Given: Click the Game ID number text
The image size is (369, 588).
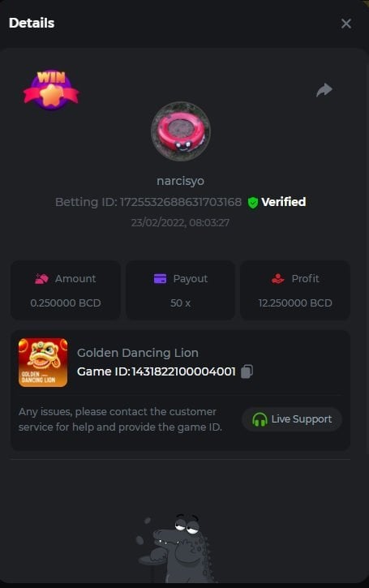Looking at the screenshot, I should click(x=183, y=371).
